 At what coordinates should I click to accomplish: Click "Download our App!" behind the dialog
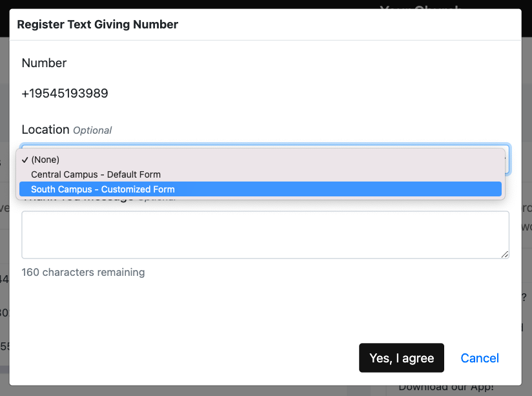pos(445,388)
